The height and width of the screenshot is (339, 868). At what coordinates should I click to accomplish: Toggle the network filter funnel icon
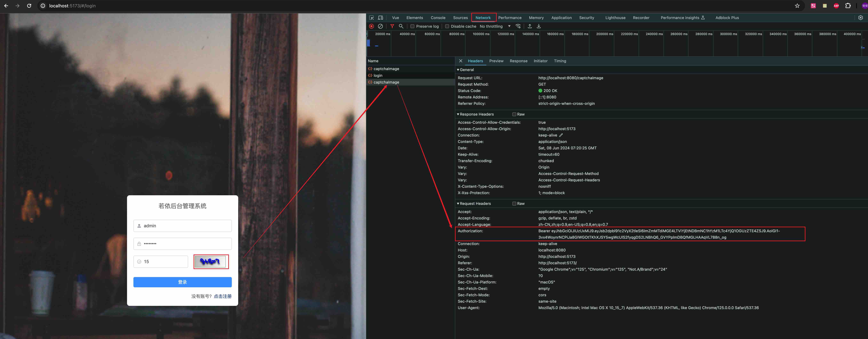[x=392, y=26]
